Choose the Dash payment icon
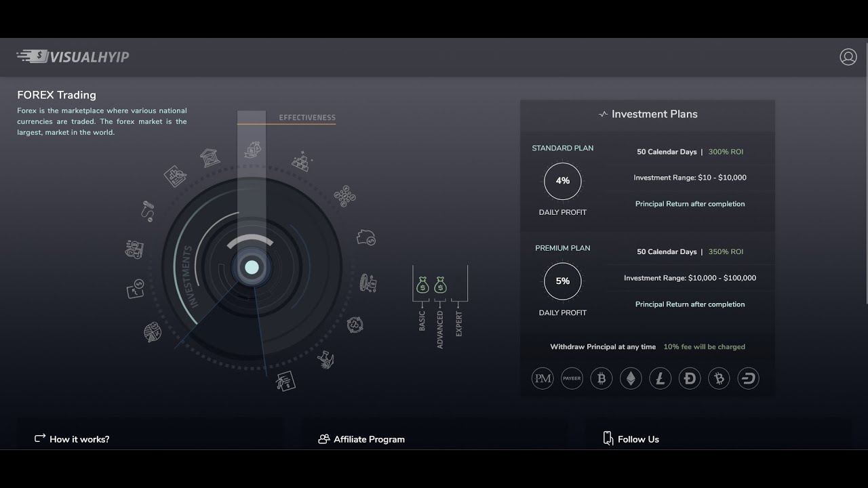Image resolution: width=868 pixels, height=488 pixels. click(x=749, y=378)
